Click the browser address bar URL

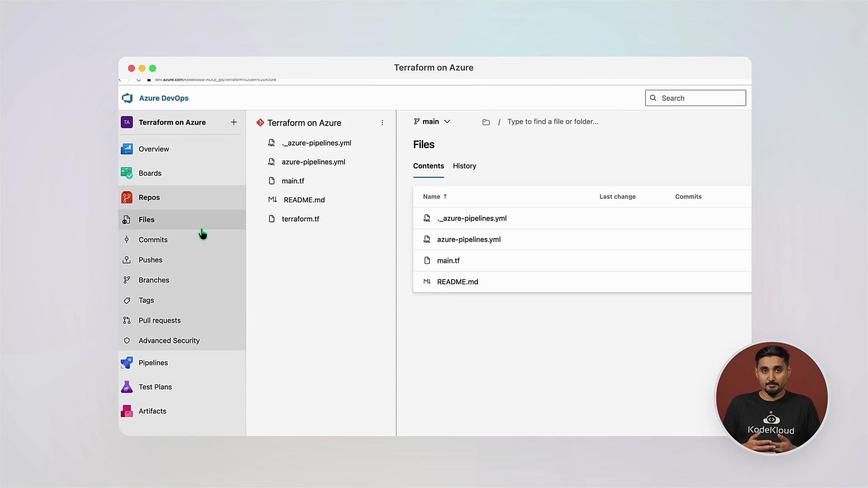(215, 80)
